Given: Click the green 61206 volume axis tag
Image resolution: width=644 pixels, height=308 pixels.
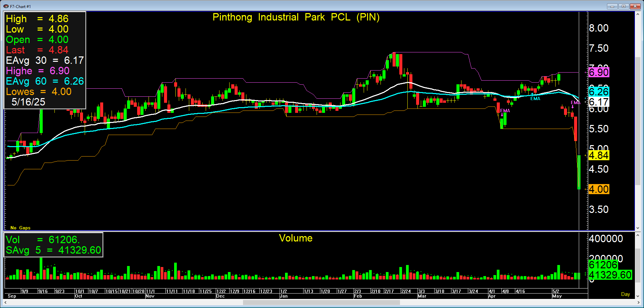Looking at the screenshot, I should coord(603,265).
